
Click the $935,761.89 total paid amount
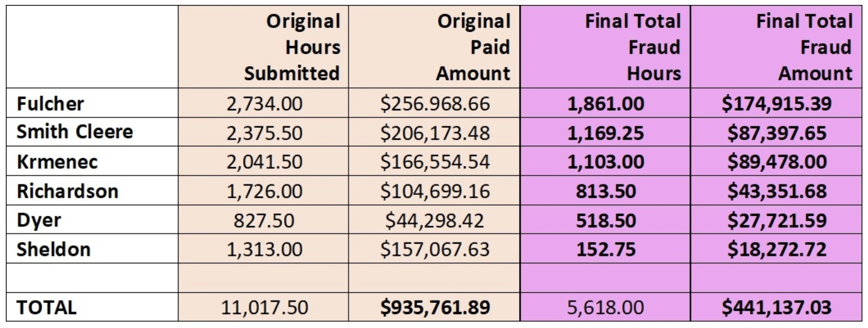tap(434, 307)
